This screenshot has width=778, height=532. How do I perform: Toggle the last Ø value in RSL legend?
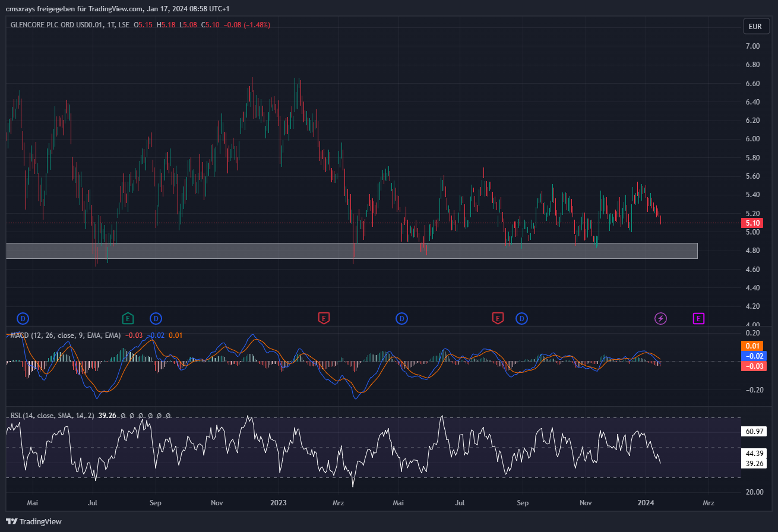pos(169,415)
